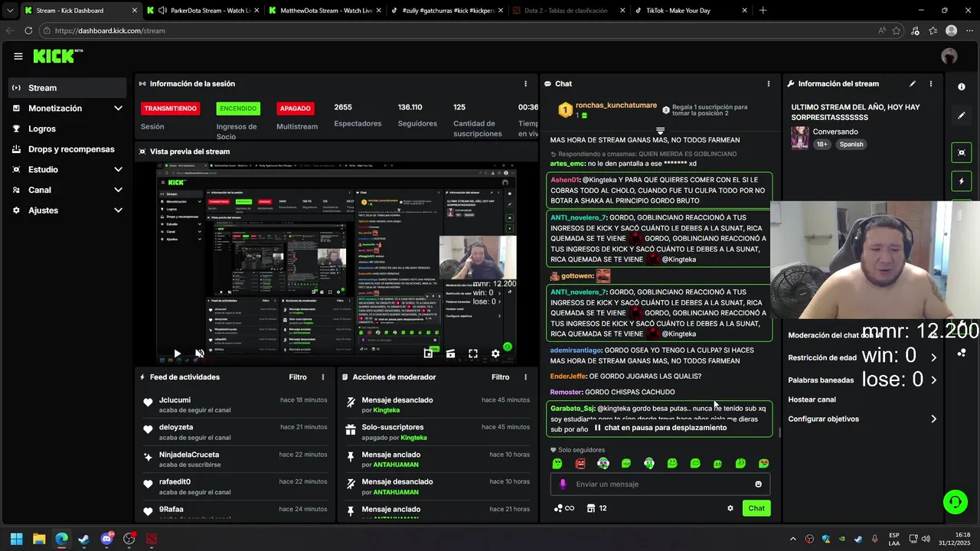The image size is (980, 551).
Task: Open Filtro in Feed de actividades
Action: pyautogui.click(x=298, y=377)
